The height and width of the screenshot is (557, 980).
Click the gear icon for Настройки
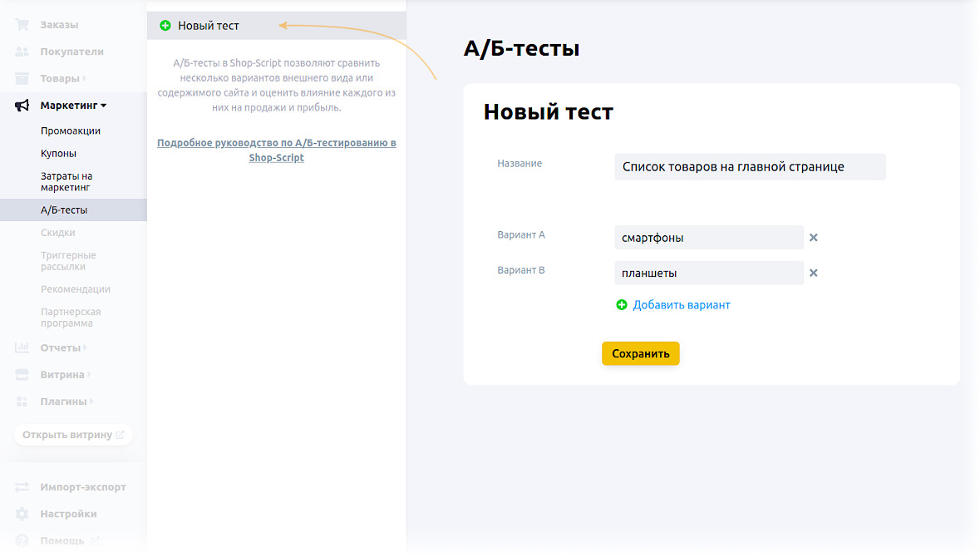pyautogui.click(x=22, y=514)
